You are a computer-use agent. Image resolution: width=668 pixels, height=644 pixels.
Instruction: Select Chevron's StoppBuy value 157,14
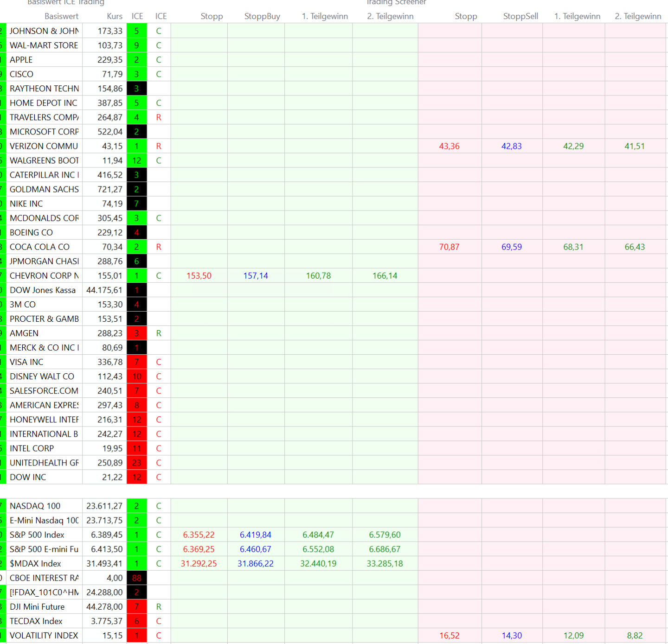[x=256, y=276]
